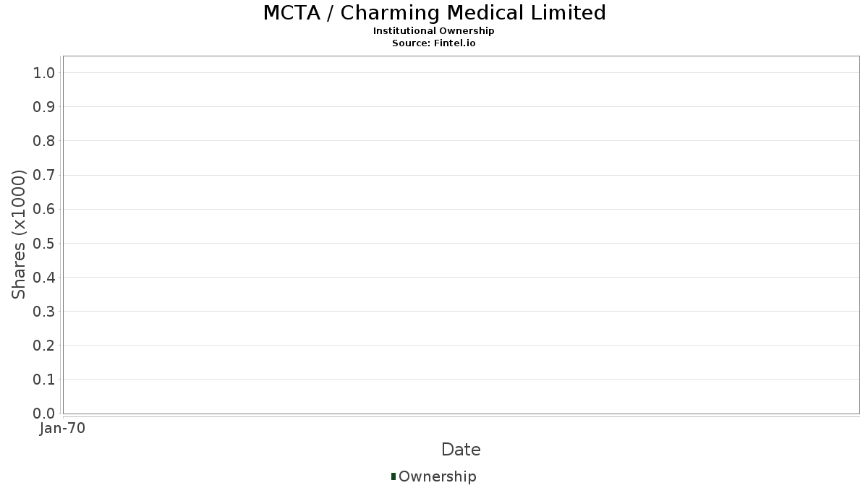
Task: Open the Source: Fintel.io text
Action: pyautogui.click(x=434, y=43)
